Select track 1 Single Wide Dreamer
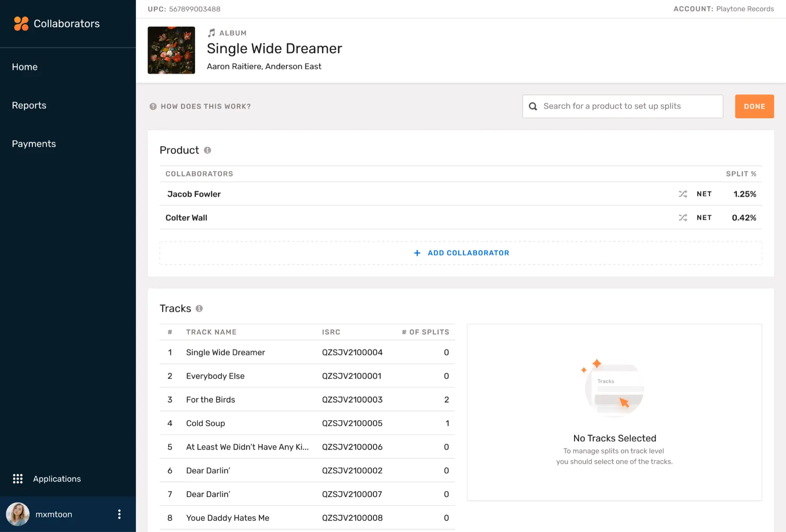Viewport: 786px width, 532px height. coord(307,352)
